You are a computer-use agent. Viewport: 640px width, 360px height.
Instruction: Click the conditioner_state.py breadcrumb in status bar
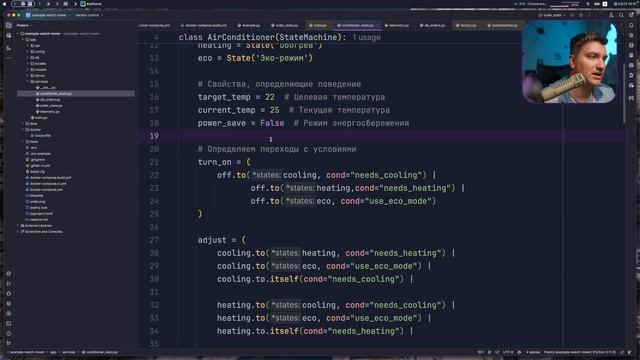click(x=100, y=352)
